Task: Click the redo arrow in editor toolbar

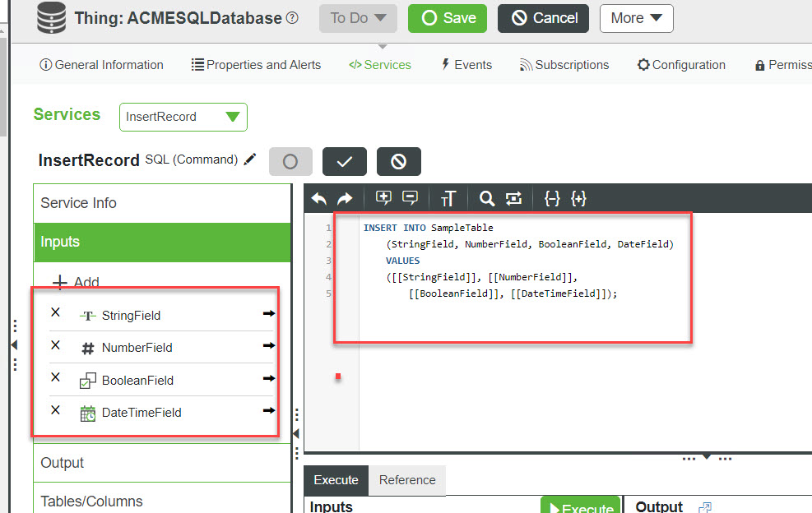Action: point(345,198)
